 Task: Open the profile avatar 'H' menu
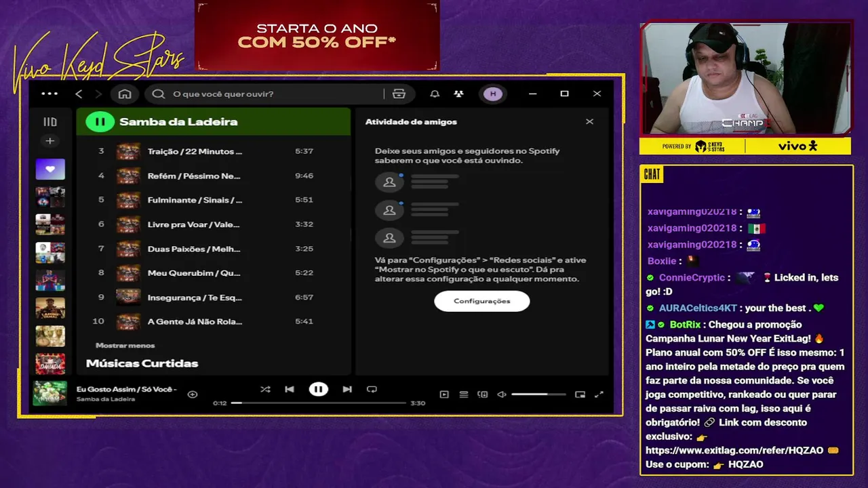493,94
